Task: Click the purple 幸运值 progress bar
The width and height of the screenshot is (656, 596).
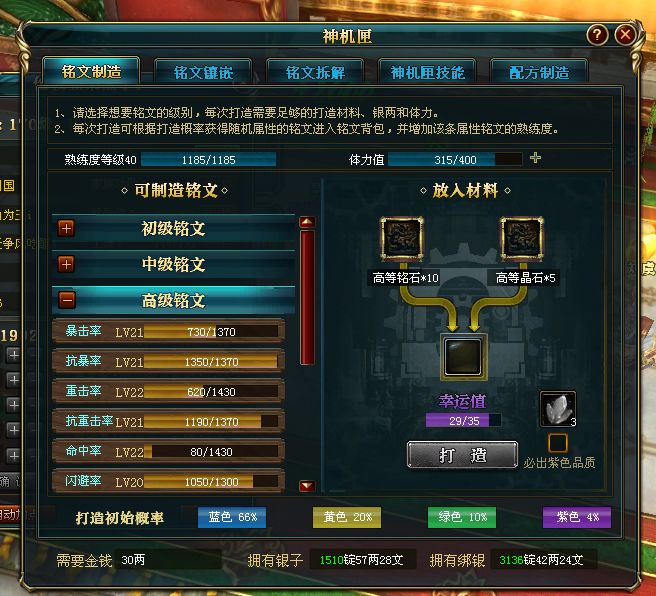Action: 463,420
